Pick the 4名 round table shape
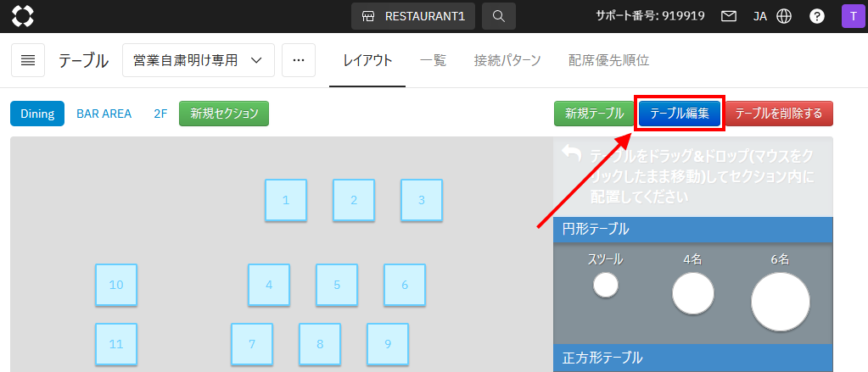The height and width of the screenshot is (372, 868). [x=693, y=293]
